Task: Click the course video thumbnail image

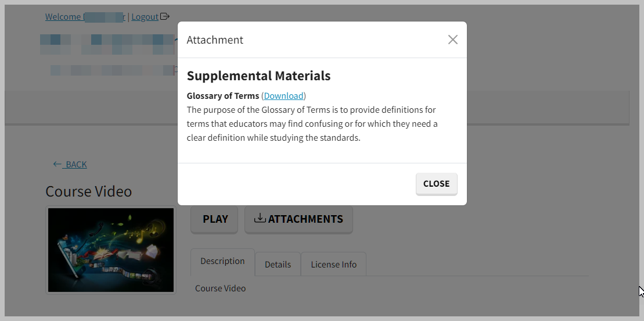Action: (x=111, y=250)
